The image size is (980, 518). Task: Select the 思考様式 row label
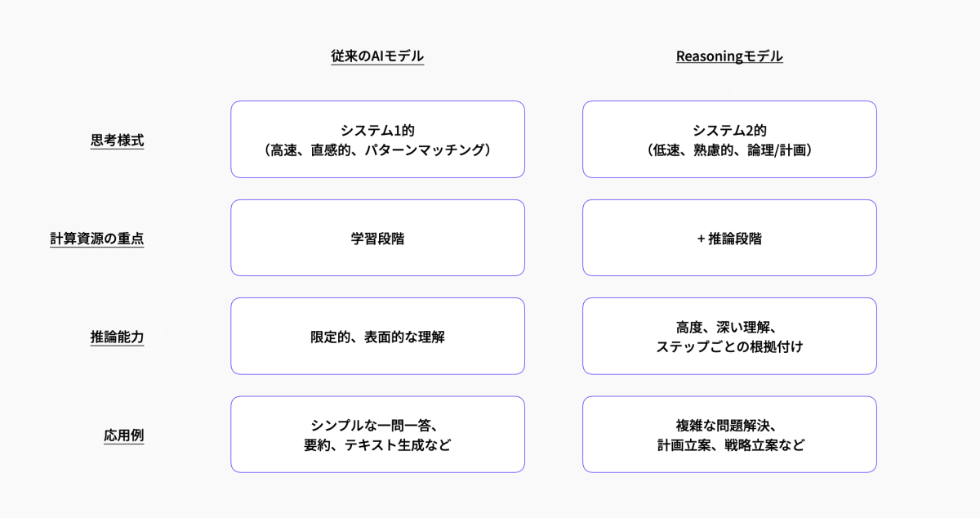117,140
